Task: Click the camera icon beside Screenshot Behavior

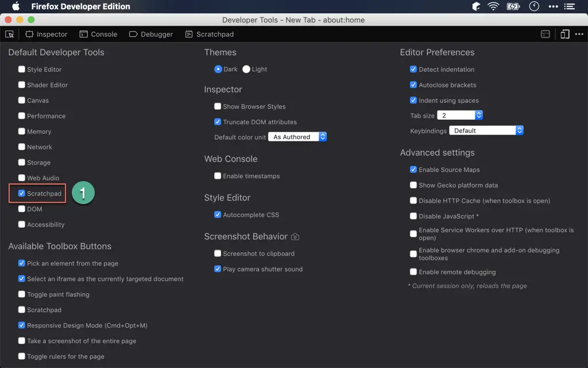Action: click(295, 236)
